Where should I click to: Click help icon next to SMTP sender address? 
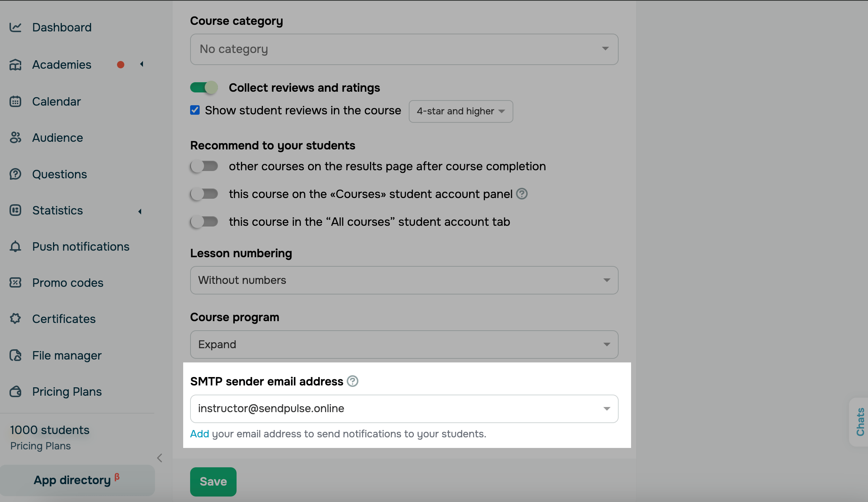click(352, 381)
